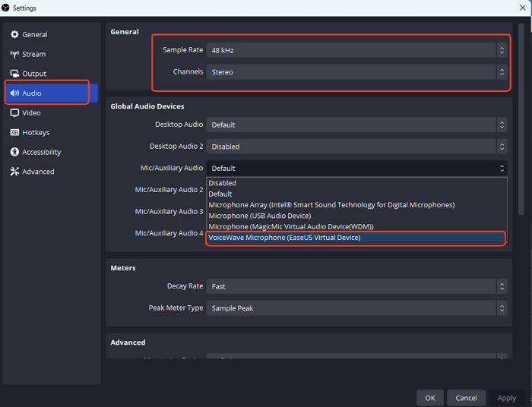Click the Meters section heading
This screenshot has width=532, height=407.
[123, 268]
